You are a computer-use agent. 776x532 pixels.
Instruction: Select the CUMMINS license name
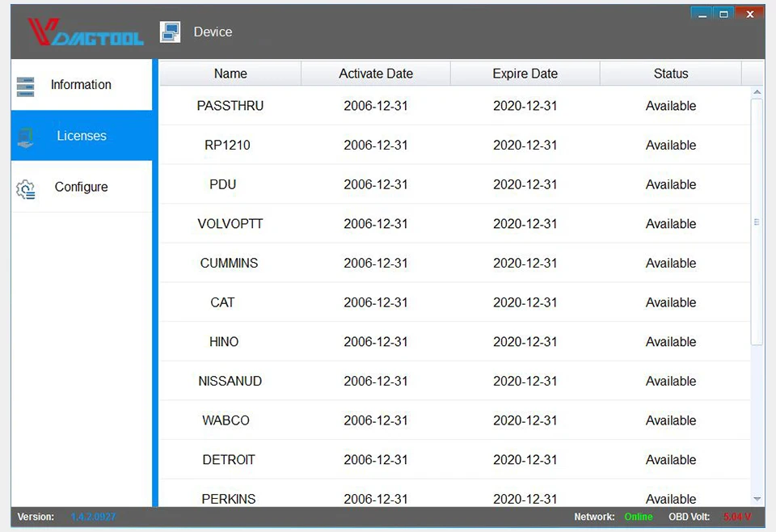(229, 263)
